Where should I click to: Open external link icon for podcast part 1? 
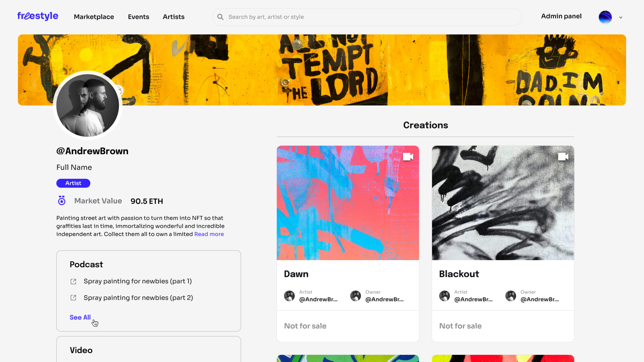pos(73,281)
